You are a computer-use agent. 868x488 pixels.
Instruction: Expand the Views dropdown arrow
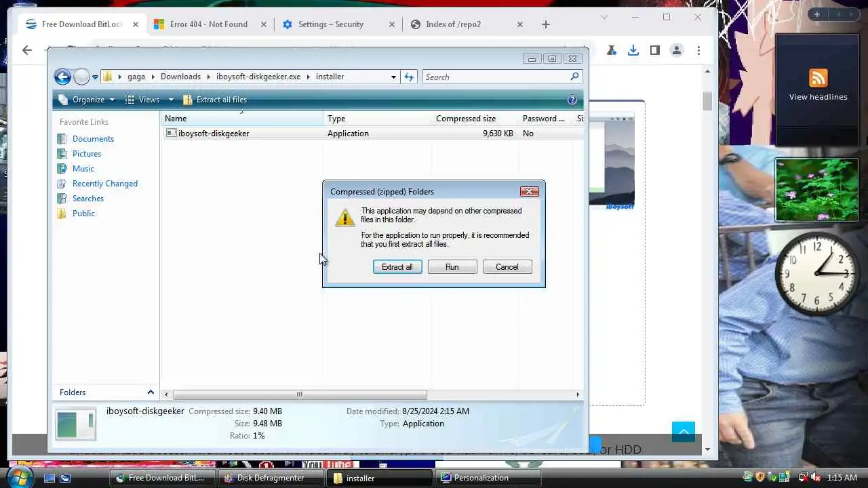point(171,100)
